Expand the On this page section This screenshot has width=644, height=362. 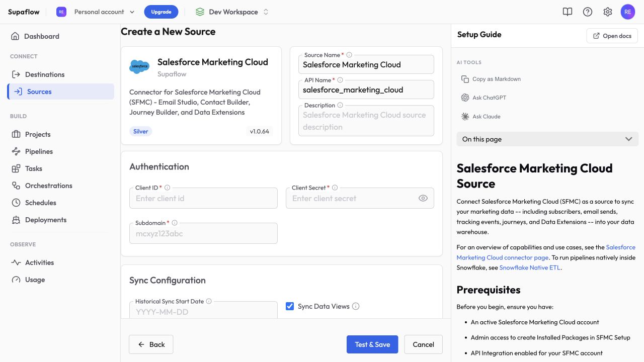[x=547, y=139]
